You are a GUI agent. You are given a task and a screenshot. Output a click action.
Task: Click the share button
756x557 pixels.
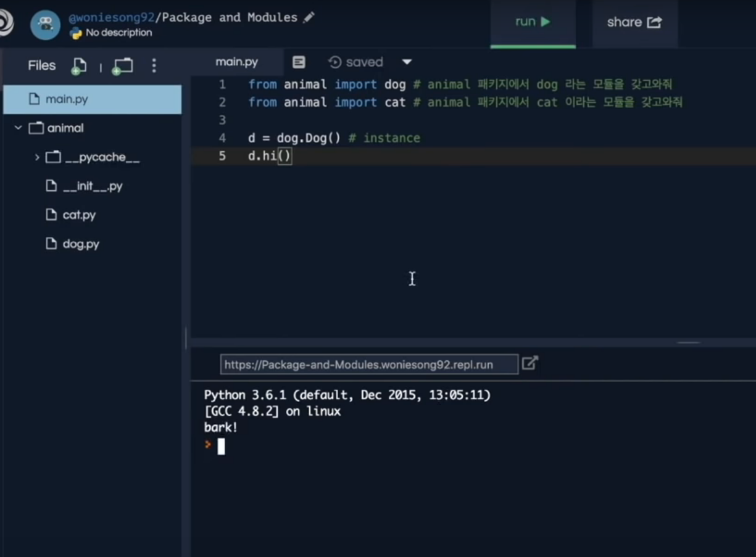(634, 22)
